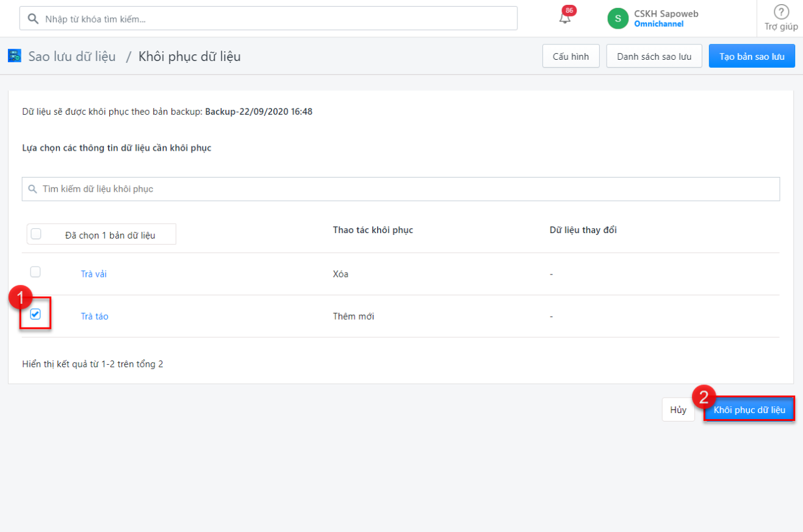Click the backup name Backup-22/09/2020 16:48
The image size is (803, 532).
(x=259, y=112)
